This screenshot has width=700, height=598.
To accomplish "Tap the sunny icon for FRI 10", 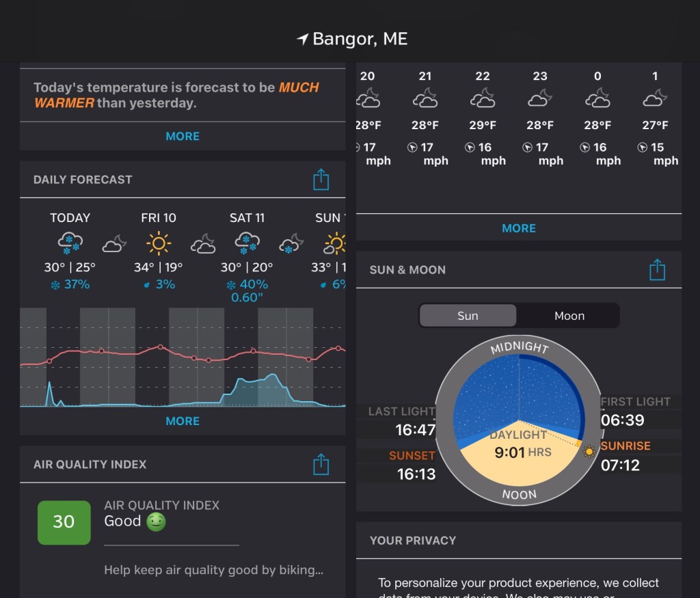I will tap(159, 243).
